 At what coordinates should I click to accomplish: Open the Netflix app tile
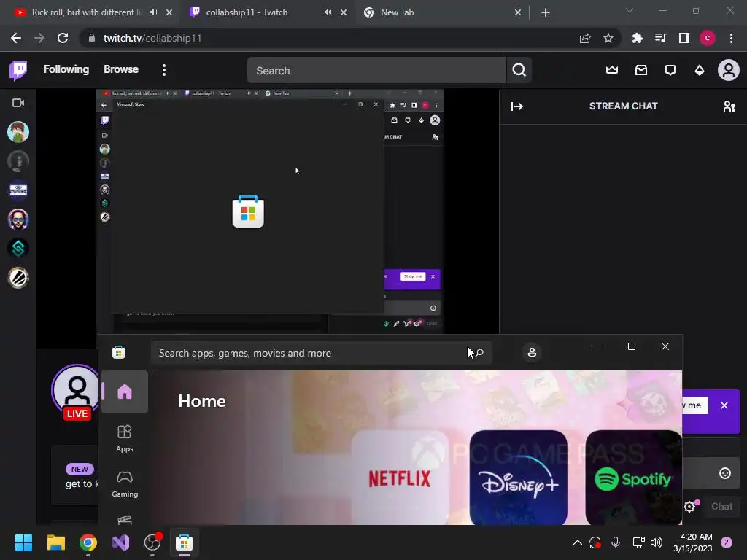pos(400,478)
